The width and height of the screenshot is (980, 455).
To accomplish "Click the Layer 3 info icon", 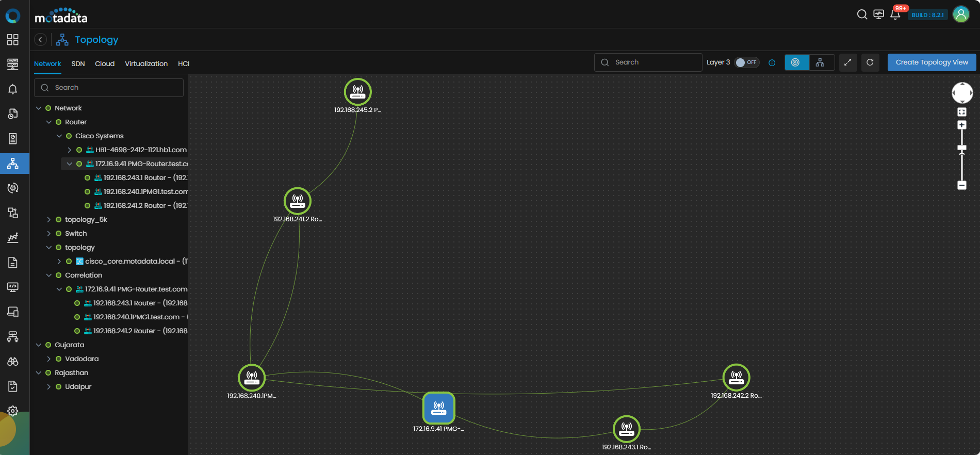I will coord(772,63).
